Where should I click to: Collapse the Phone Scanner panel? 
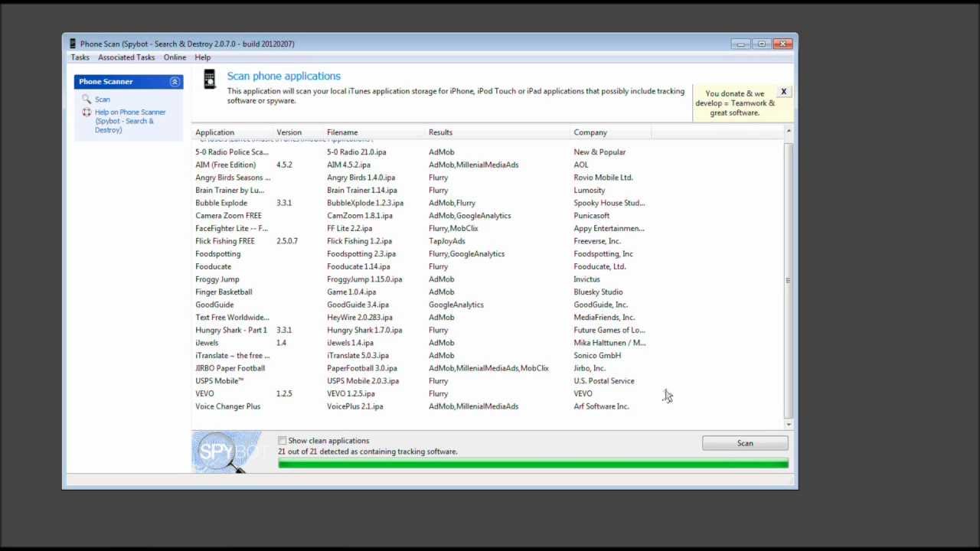[175, 81]
